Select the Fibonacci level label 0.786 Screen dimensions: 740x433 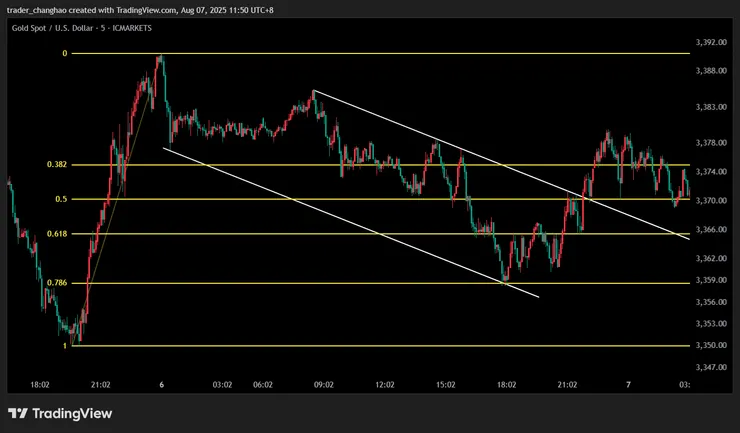click(x=57, y=283)
